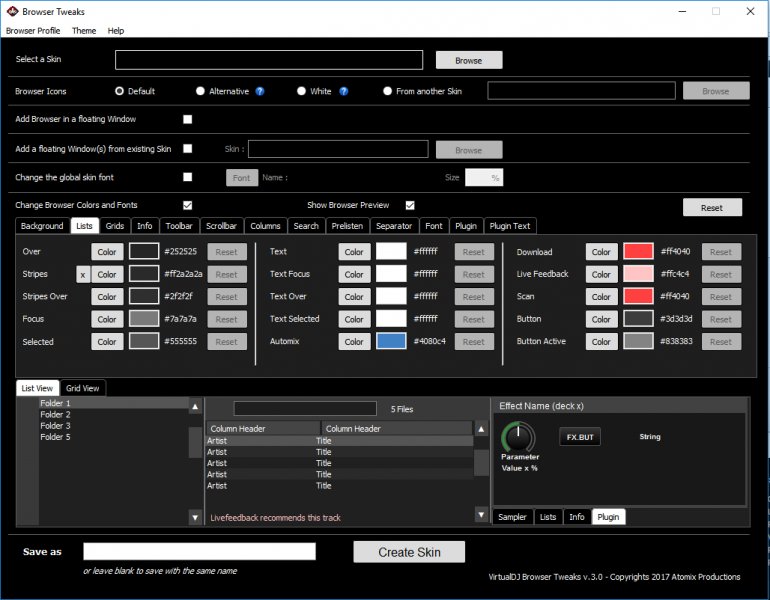
Task: Click the preview search box
Action: [305, 409]
